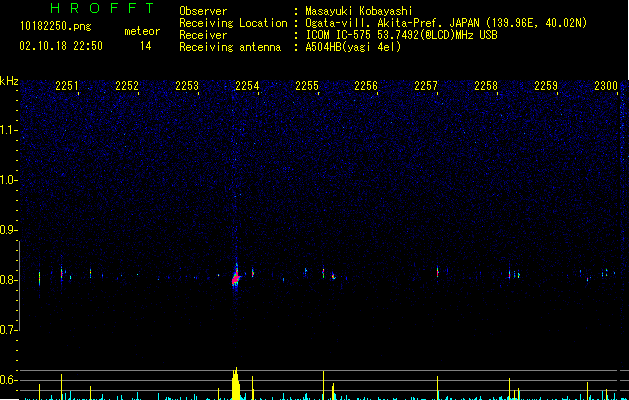The image size is (629, 400).
Task: Click the date stamp 02.10.18 22:50
Action: 61,46
